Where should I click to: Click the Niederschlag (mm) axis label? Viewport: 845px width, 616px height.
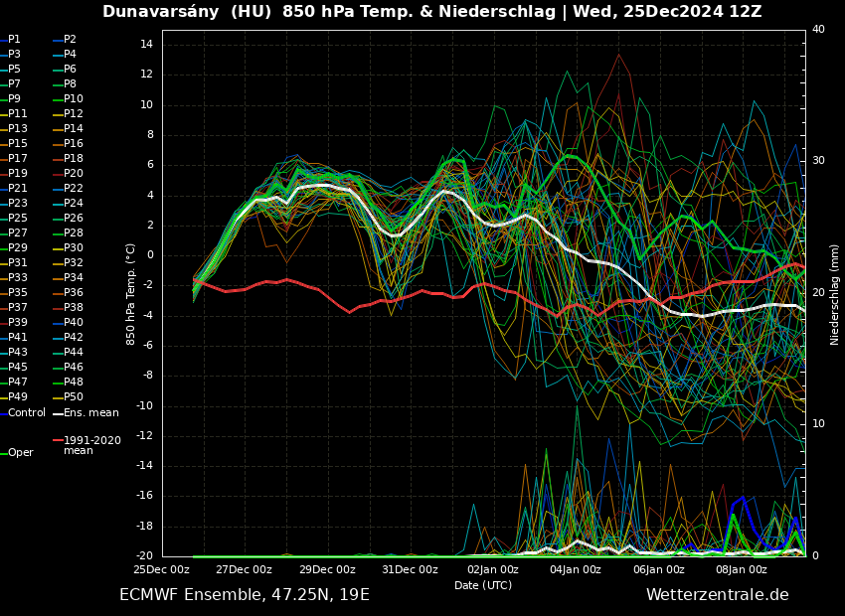835,294
